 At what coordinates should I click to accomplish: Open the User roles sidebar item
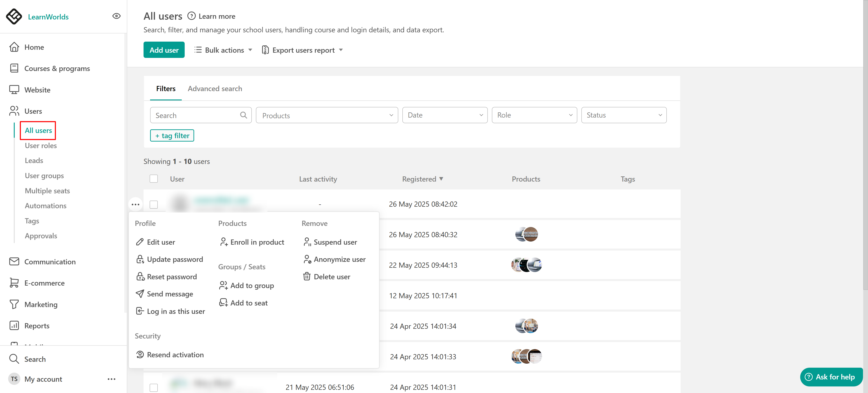[x=41, y=146]
